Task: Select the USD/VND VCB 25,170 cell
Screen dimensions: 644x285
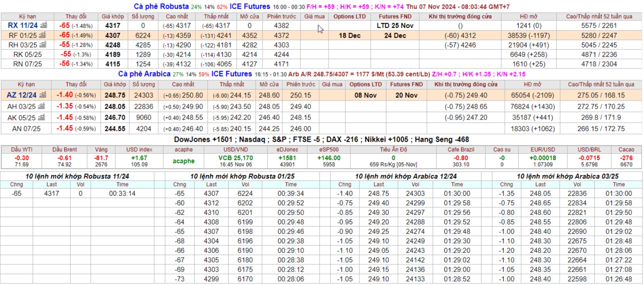Action: coord(236,158)
